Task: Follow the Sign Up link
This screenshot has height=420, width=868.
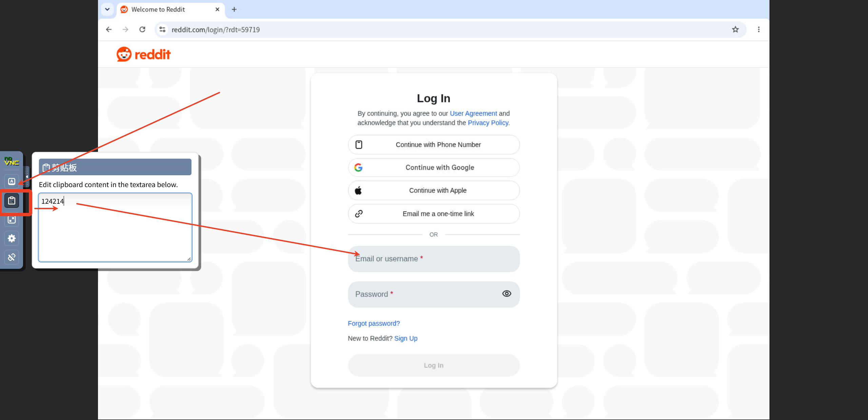Action: click(x=406, y=338)
